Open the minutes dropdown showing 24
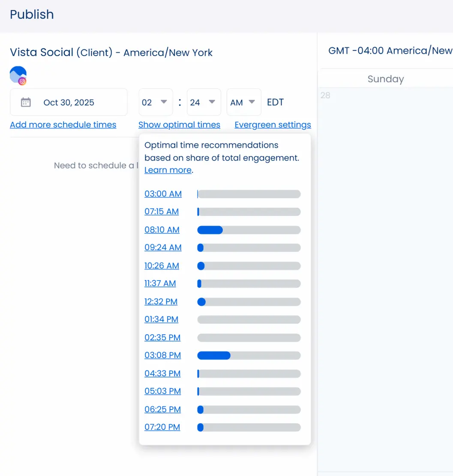The image size is (453, 476). point(204,102)
